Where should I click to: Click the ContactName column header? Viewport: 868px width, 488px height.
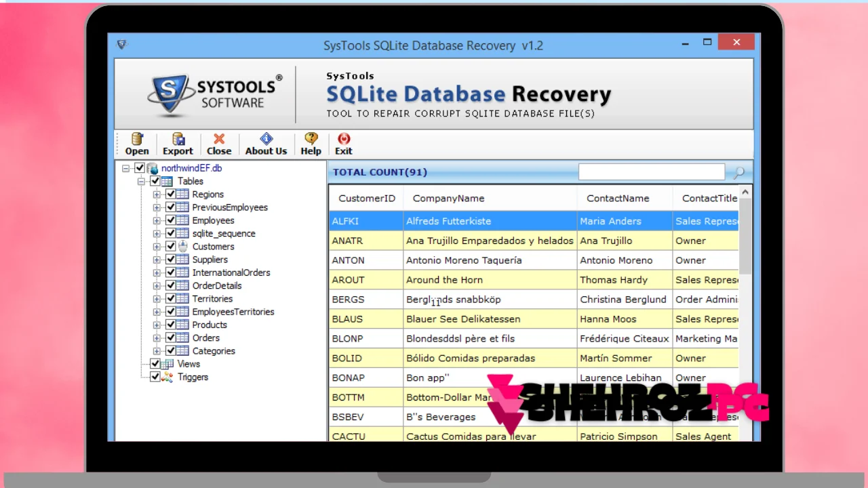click(x=625, y=199)
